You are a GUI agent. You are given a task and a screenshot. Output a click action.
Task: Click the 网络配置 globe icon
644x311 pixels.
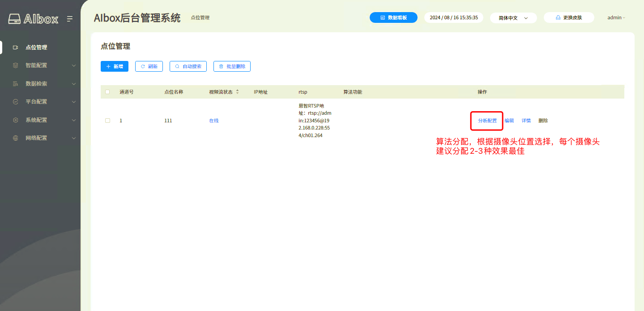point(16,138)
